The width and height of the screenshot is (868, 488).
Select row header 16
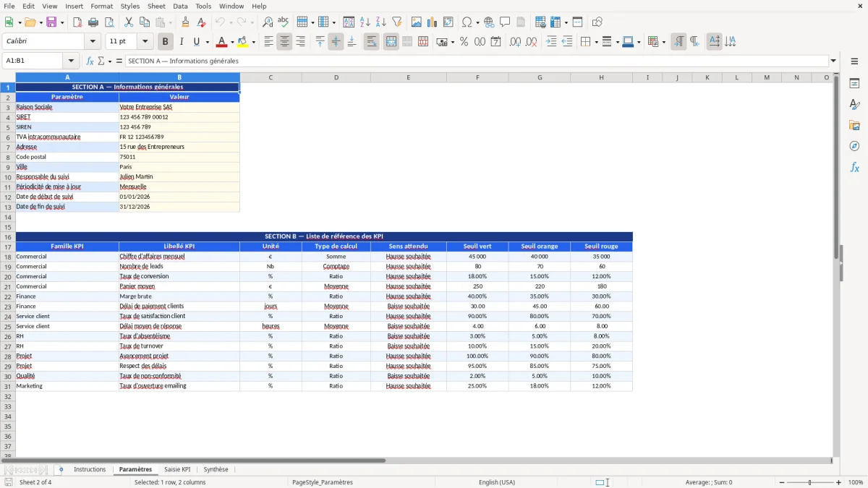click(8, 236)
